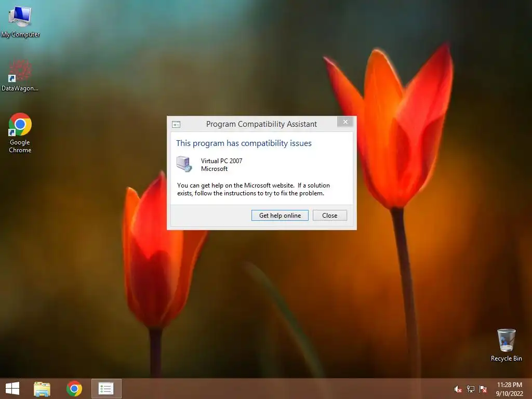This screenshot has height=399, width=532.
Task: Click the Close button in the dialog
Action: (330, 216)
